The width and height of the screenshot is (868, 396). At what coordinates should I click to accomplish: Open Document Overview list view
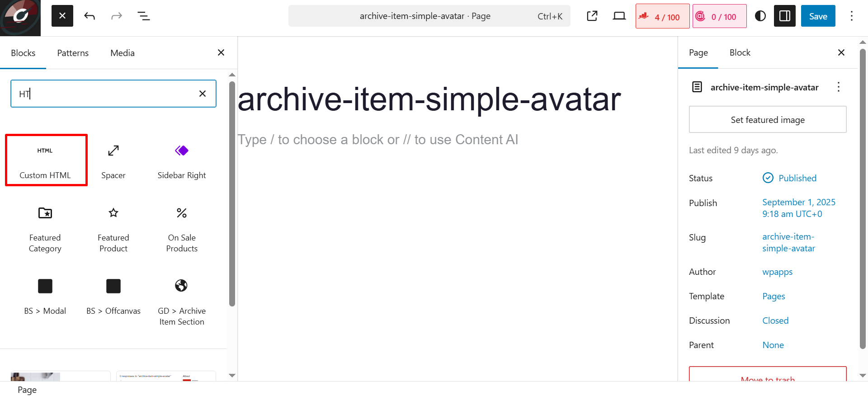(144, 16)
